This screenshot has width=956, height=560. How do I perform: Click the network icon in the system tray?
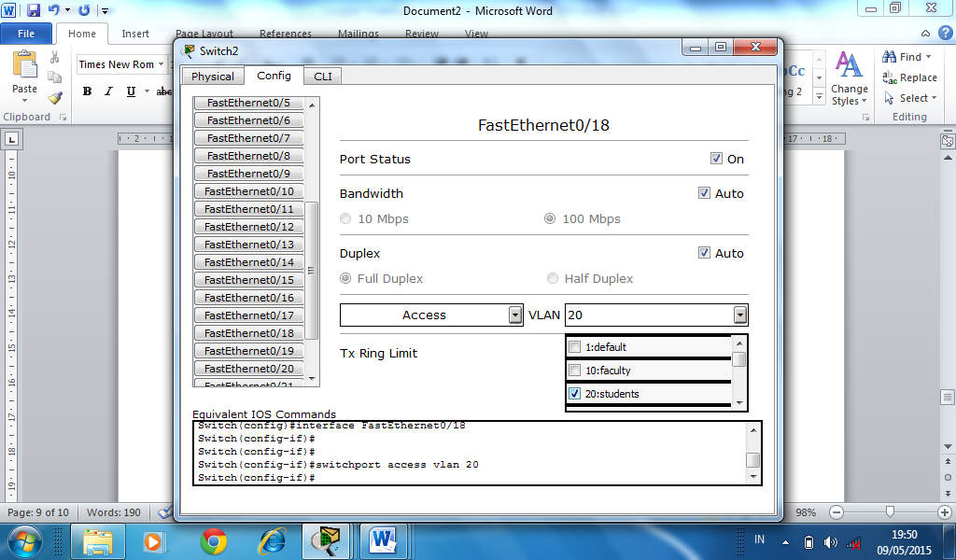[853, 542]
